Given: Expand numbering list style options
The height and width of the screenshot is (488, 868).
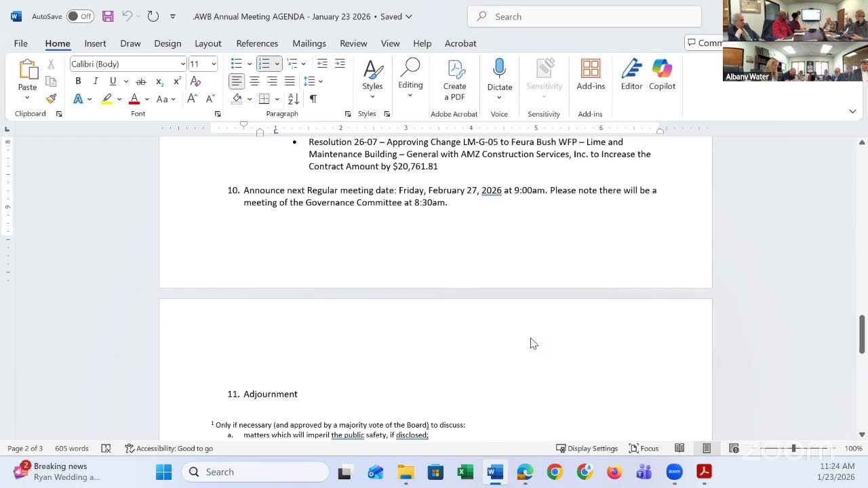Looking at the screenshot, I should click(x=277, y=64).
